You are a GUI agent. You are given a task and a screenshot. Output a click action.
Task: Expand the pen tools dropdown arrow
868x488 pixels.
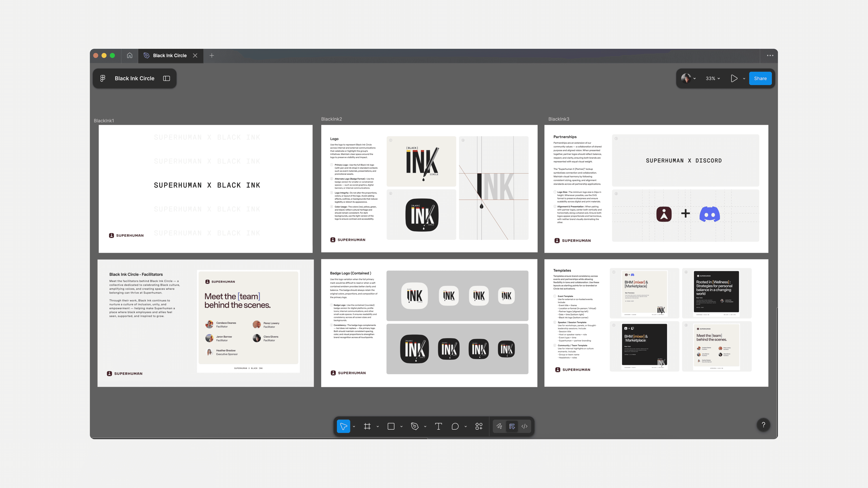pyautogui.click(x=425, y=427)
